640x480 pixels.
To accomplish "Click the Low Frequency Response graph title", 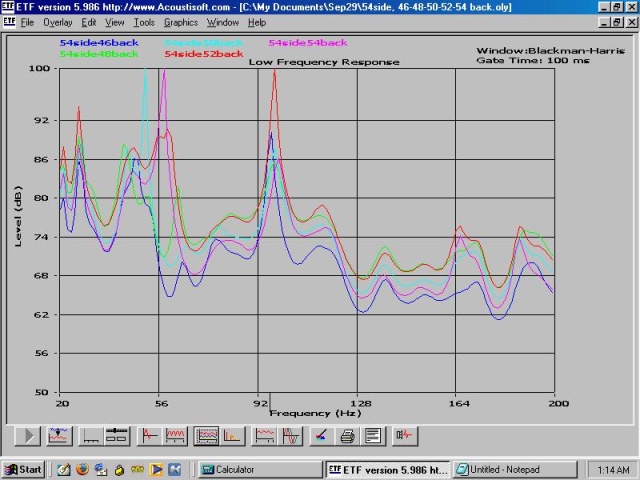I will [x=324, y=62].
